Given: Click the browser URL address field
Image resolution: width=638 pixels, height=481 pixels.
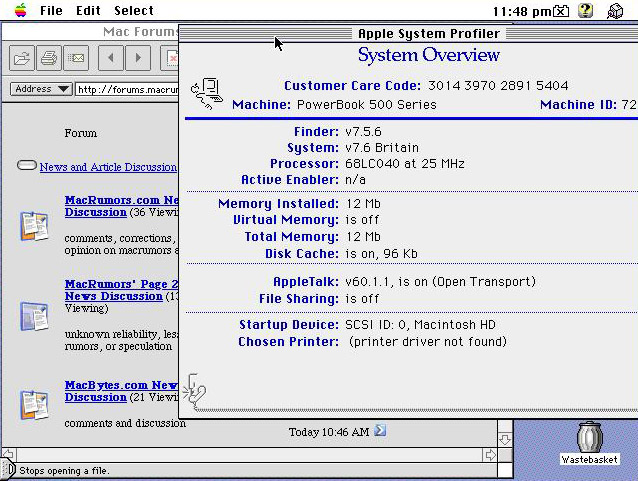Looking at the screenshot, I should 127,89.
